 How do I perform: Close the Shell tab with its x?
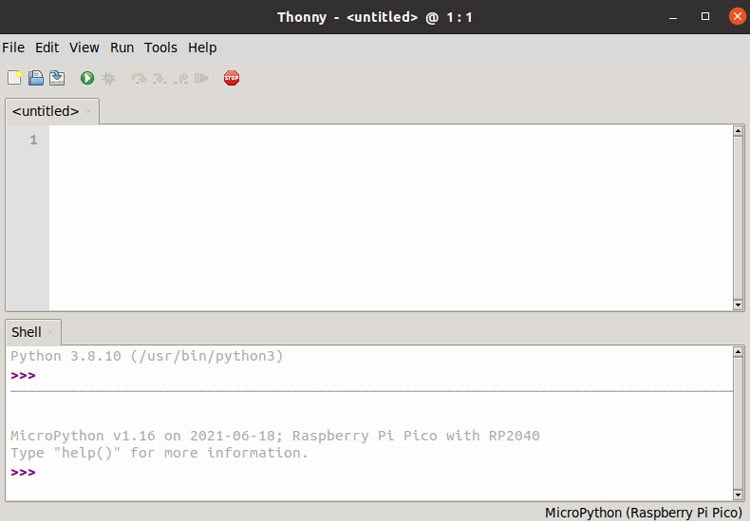tap(51, 332)
